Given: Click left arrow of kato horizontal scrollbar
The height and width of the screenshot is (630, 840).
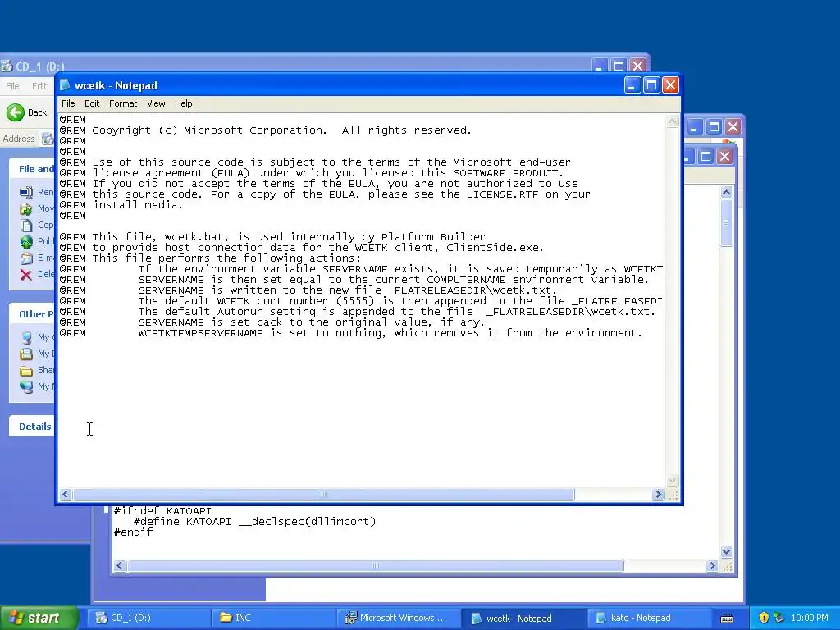Looking at the screenshot, I should (x=120, y=566).
